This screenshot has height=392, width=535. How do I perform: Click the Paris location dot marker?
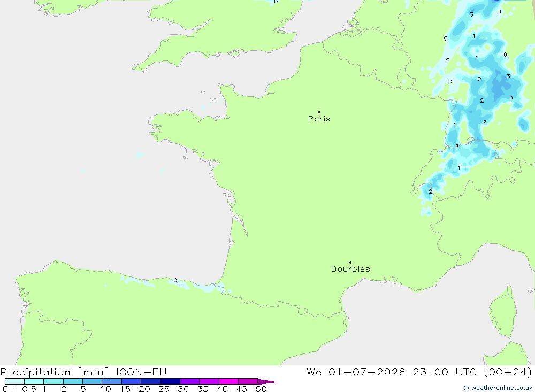[x=319, y=112]
